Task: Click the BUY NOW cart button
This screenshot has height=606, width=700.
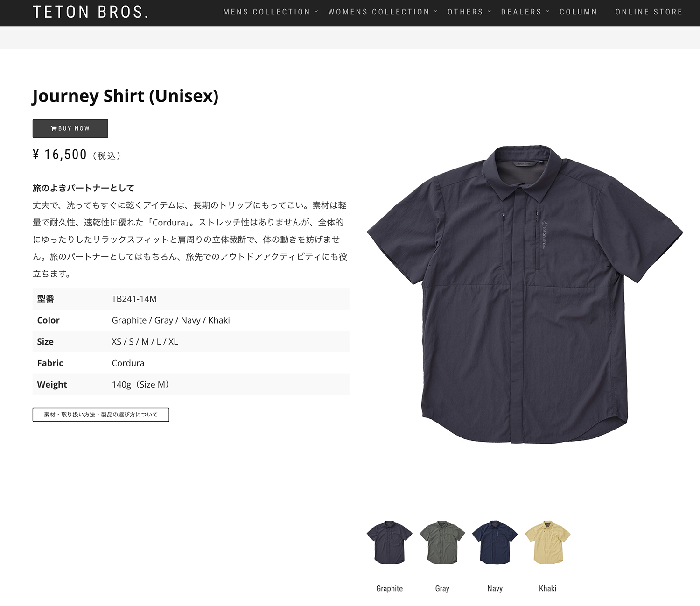Action: click(70, 128)
